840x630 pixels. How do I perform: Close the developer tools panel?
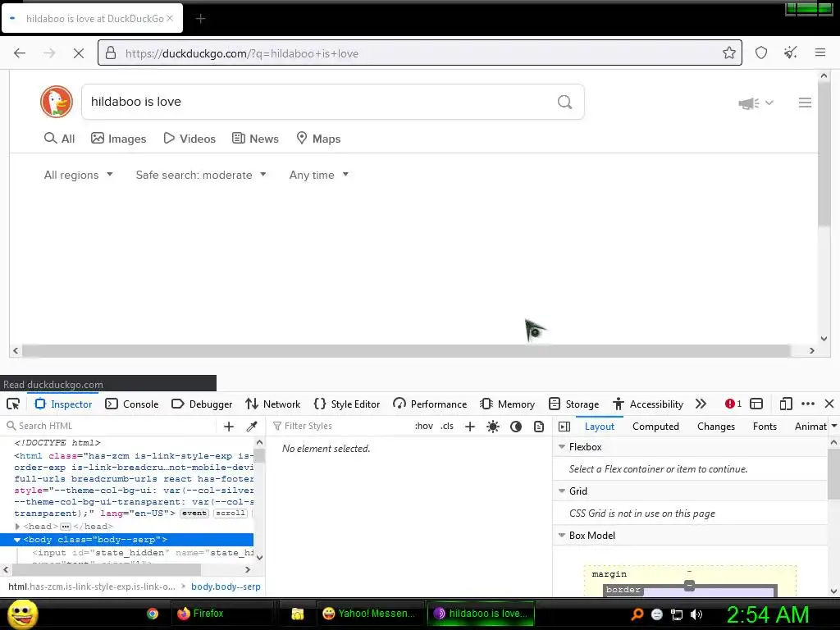[x=829, y=404]
